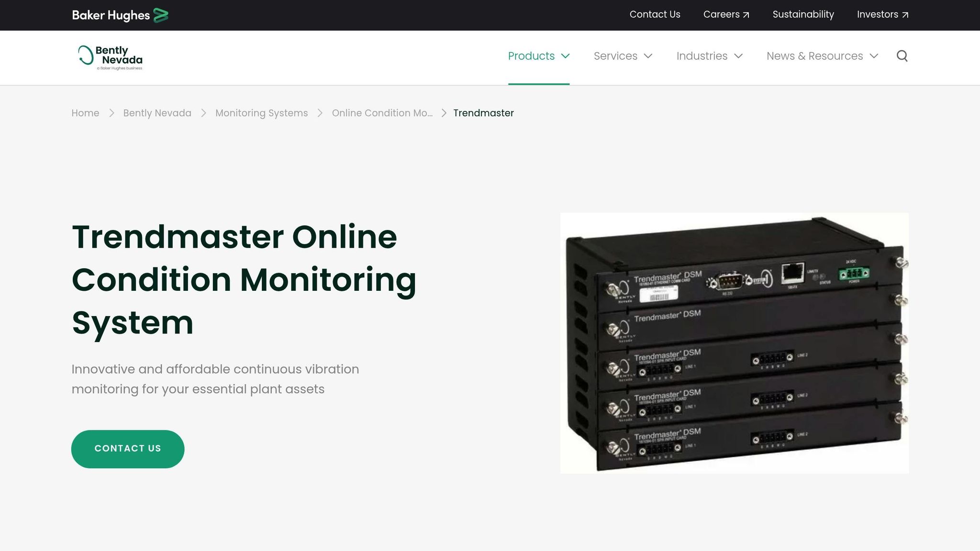Click the Baker Hughes logo
This screenshot has height=551, width=980.
120,15
